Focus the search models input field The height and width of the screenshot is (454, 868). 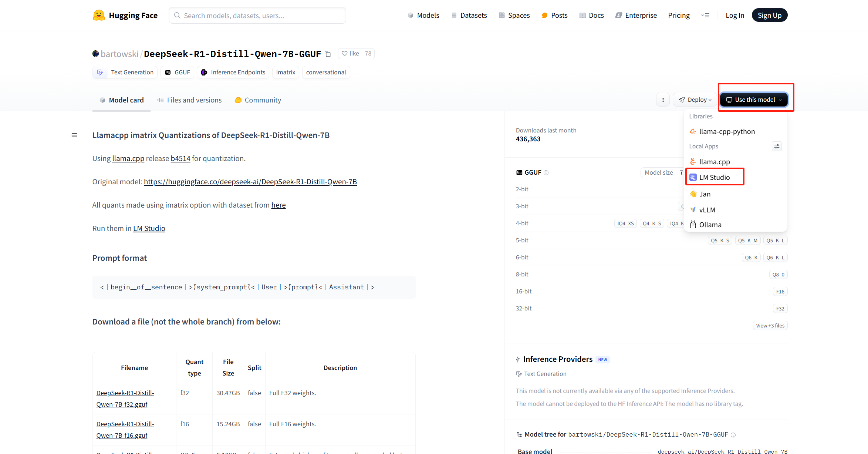tap(257, 16)
